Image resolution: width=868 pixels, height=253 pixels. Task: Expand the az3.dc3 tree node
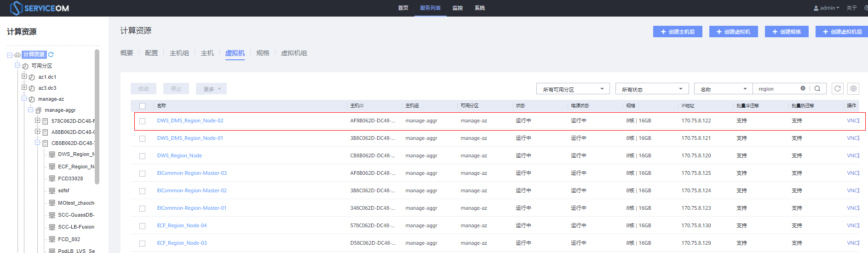point(24,87)
